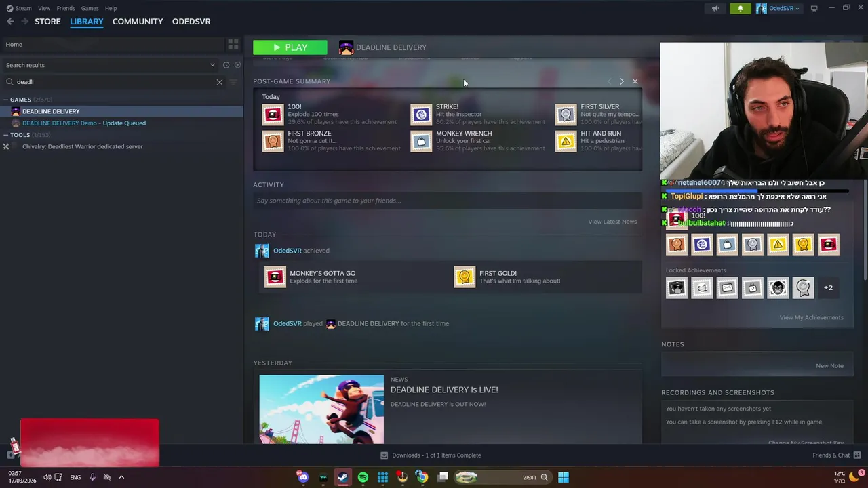868x488 pixels.
Task: Open the announcements megaphone icon
Action: 715,8
